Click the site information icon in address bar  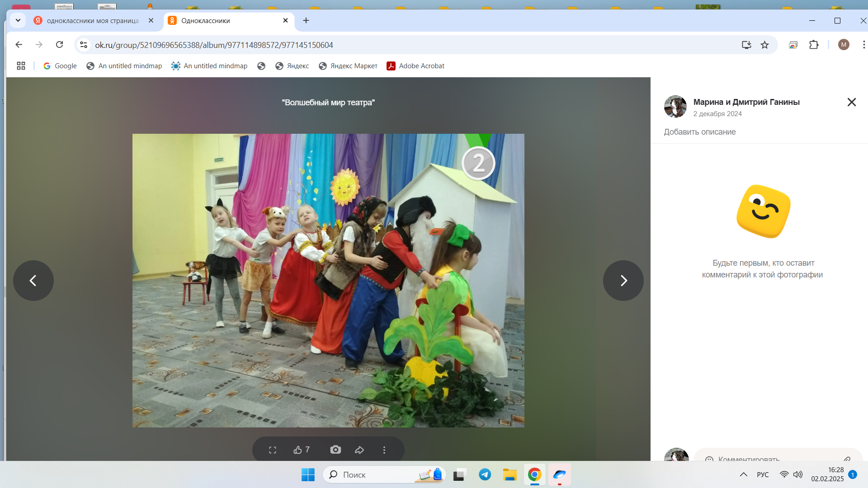click(84, 45)
